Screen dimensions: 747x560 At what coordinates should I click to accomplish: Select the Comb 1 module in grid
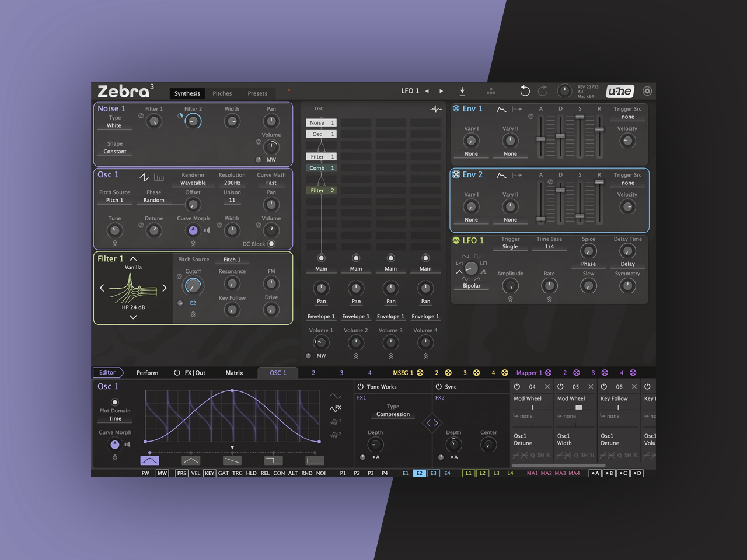tap(321, 168)
